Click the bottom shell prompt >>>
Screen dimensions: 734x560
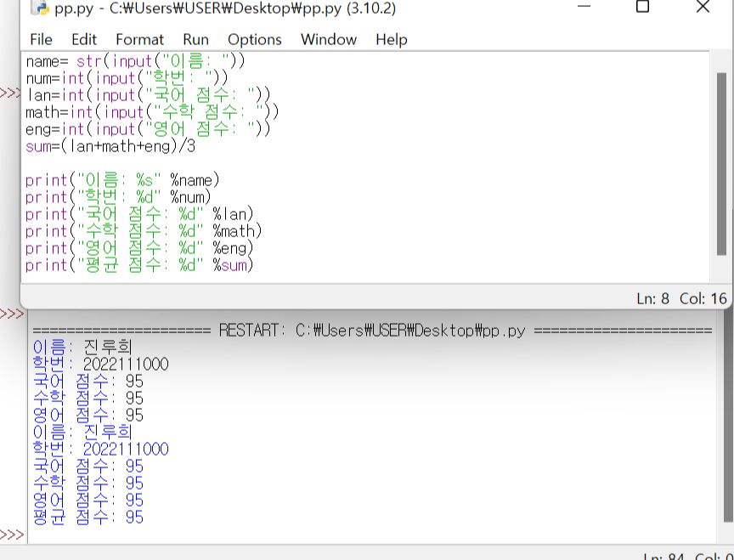(12, 535)
